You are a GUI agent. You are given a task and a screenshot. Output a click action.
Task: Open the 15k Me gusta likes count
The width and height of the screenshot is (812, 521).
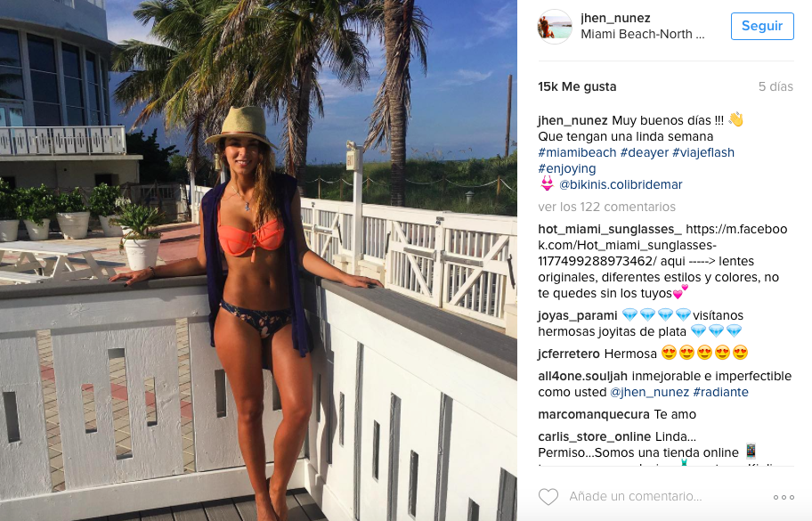point(577,86)
